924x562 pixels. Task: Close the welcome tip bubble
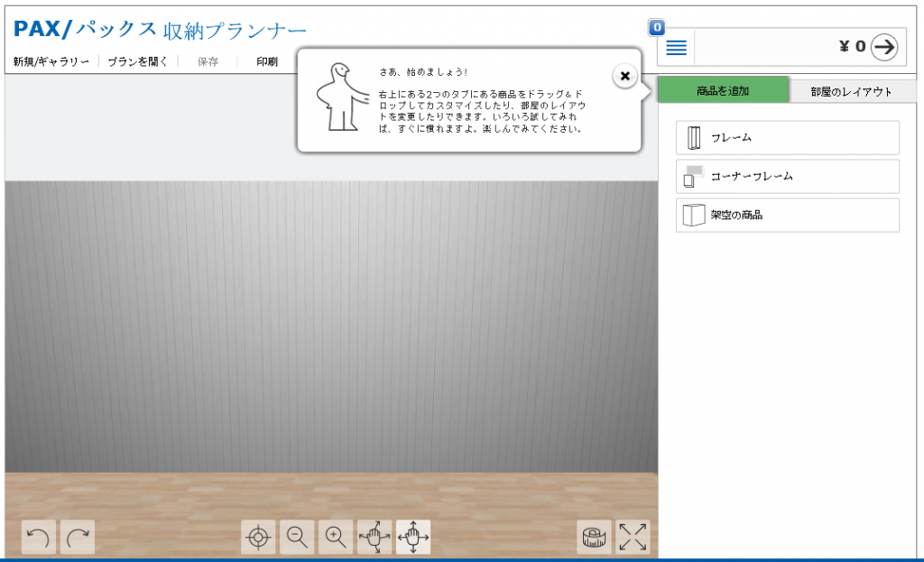click(x=624, y=76)
